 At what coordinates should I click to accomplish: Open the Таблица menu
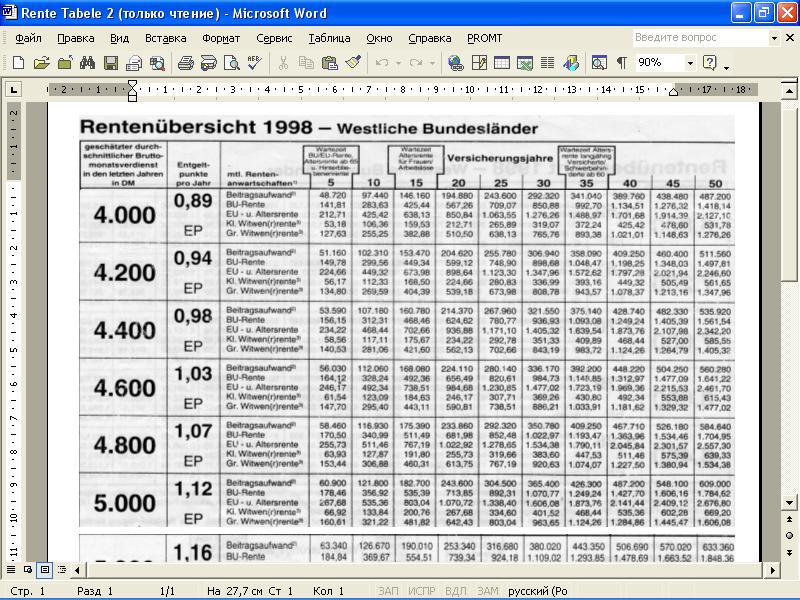(329, 38)
